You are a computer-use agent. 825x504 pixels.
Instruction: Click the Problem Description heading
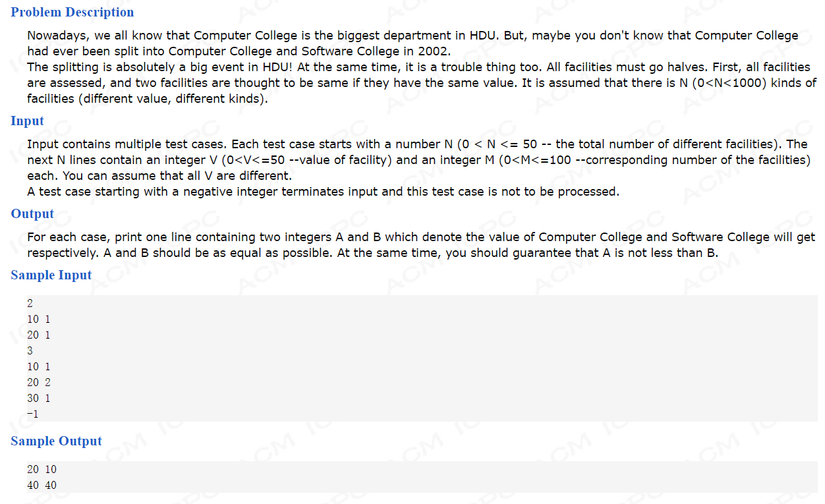[72, 12]
